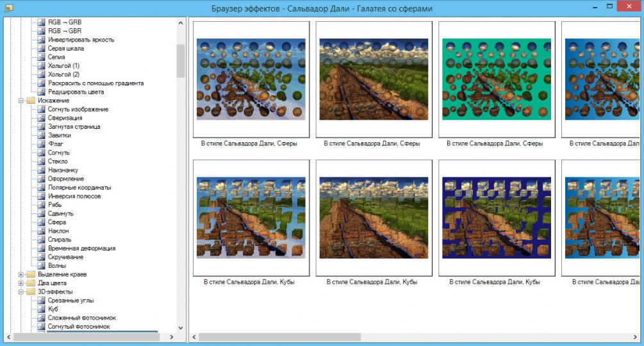The image size is (644, 346).
Task: Click the icon beside Хольгой (1)
Action: [x=41, y=65]
